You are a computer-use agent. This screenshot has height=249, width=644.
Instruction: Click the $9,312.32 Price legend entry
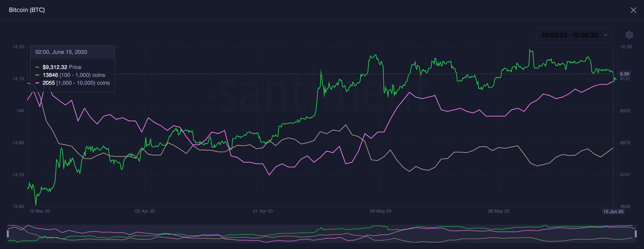(x=62, y=67)
